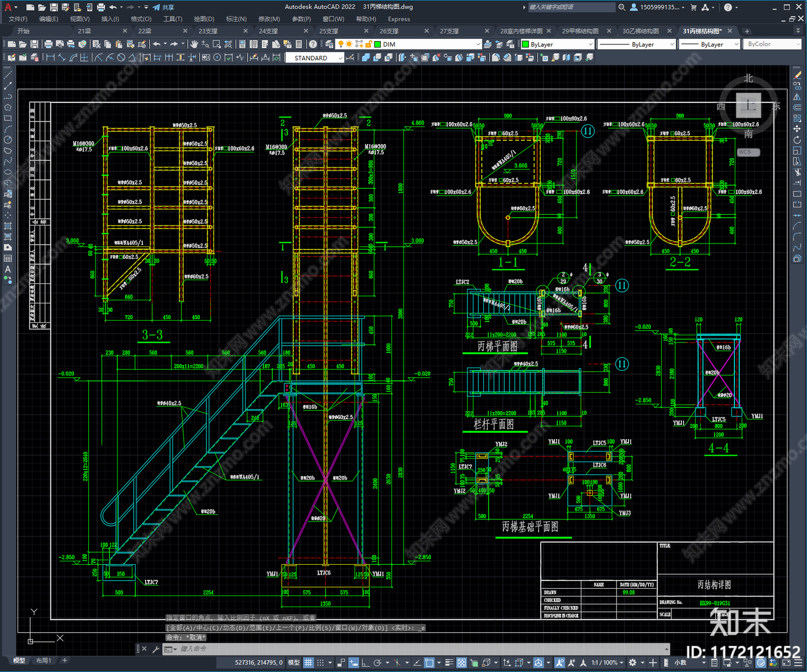Click the Customization menu icon in status bar
This screenshot has width=807, height=672.
click(x=798, y=662)
